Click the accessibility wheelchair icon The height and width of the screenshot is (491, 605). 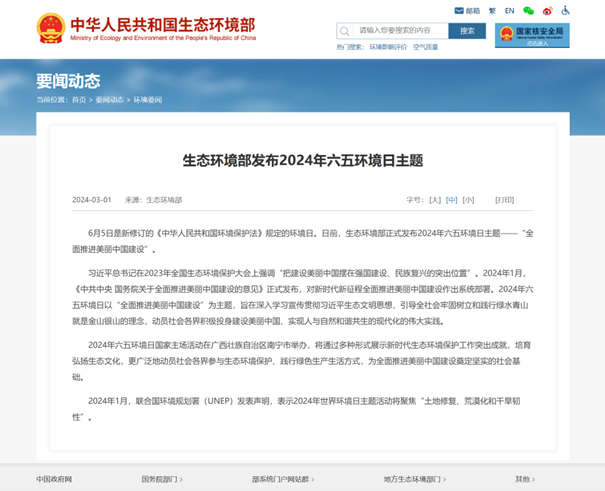coord(565,11)
